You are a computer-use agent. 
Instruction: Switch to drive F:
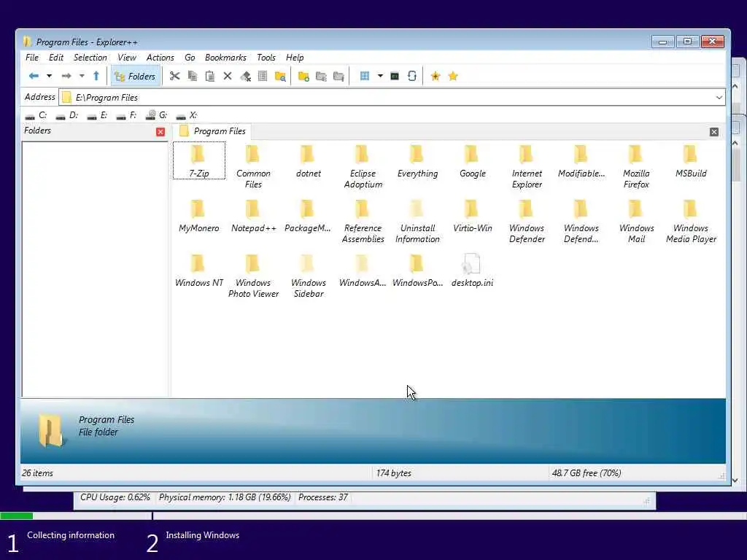(126, 115)
